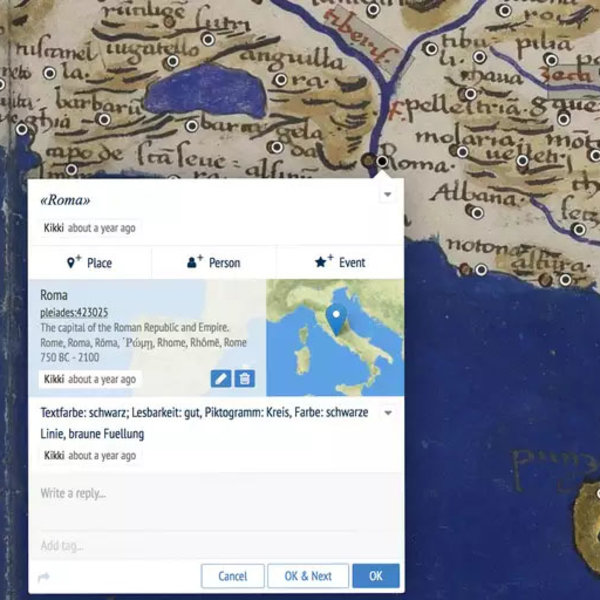Select the Event tag tab
600x600 pixels.
click(x=340, y=263)
